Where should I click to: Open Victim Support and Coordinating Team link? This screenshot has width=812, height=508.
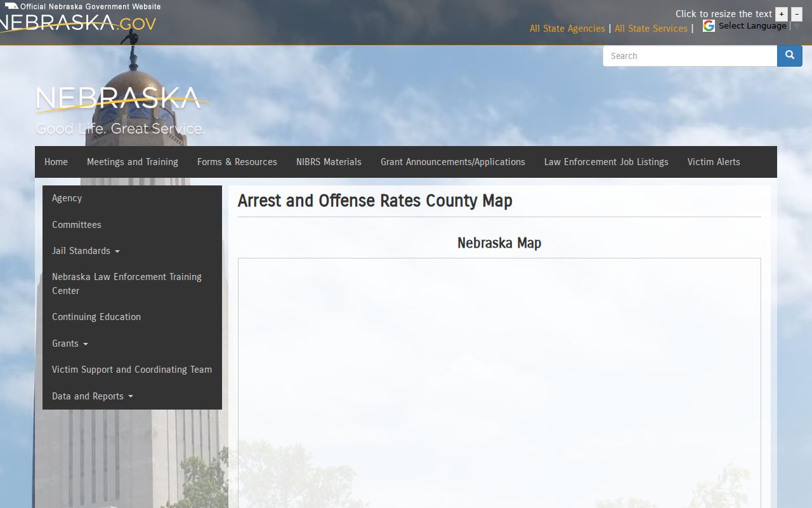132,370
